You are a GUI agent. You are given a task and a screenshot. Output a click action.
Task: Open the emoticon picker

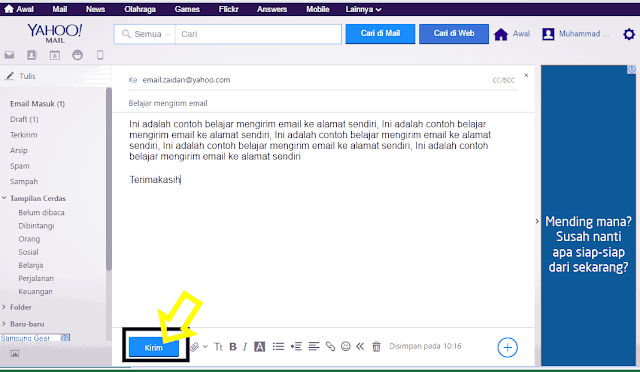(x=346, y=346)
